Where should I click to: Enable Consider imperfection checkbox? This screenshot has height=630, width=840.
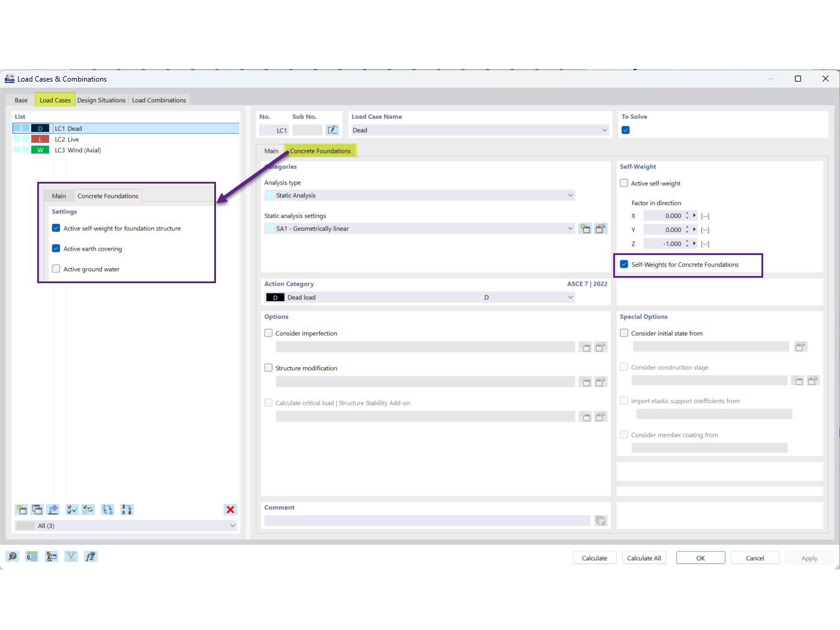click(268, 333)
